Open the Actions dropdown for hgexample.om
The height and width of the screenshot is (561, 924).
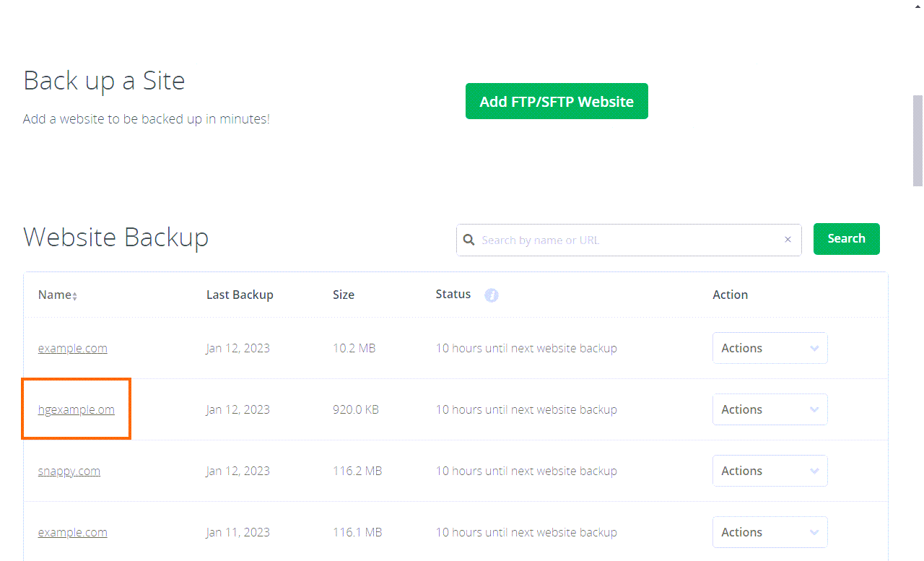(770, 409)
